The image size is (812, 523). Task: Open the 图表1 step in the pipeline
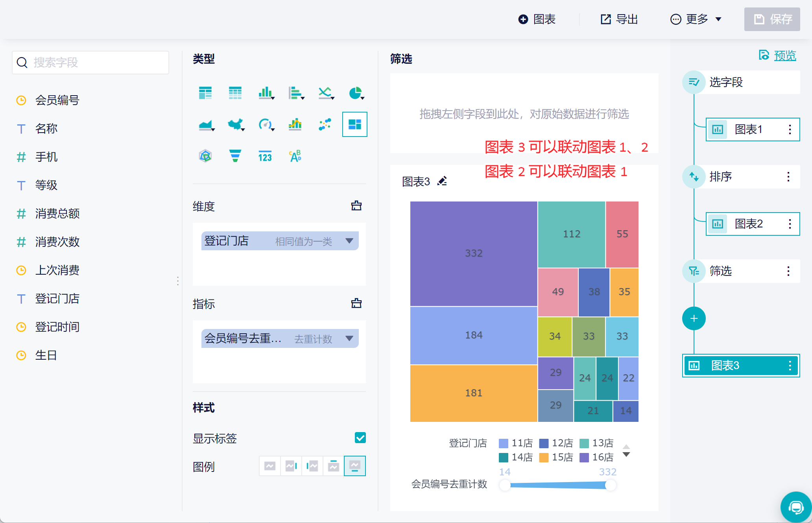[x=748, y=129]
